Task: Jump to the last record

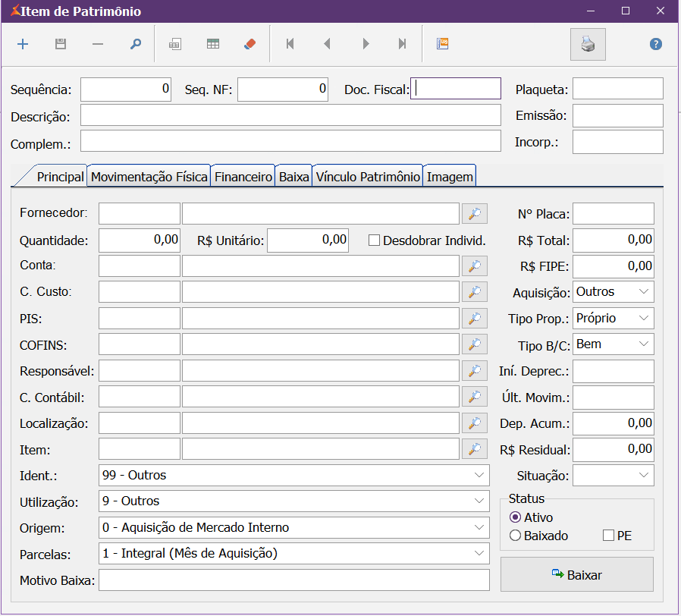Action: point(402,44)
